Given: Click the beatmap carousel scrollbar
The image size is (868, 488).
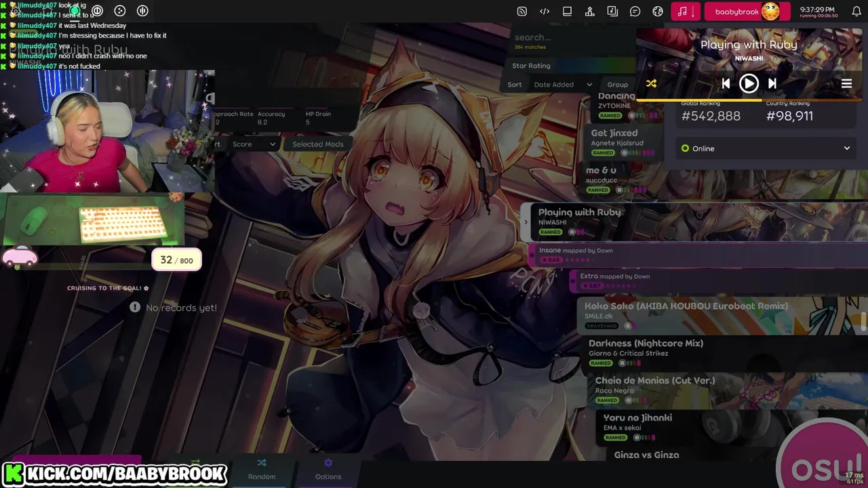Looking at the screenshot, I should tap(864, 321).
